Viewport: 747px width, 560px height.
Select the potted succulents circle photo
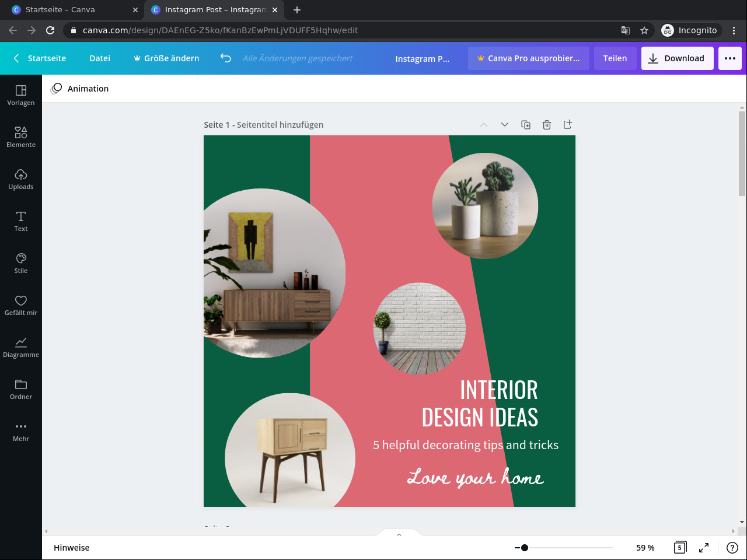(x=485, y=206)
